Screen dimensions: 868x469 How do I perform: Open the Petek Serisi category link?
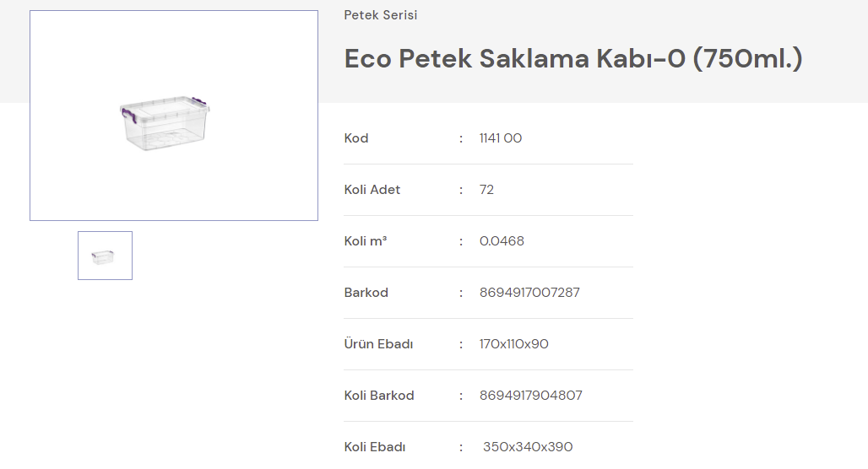pyautogui.click(x=381, y=15)
